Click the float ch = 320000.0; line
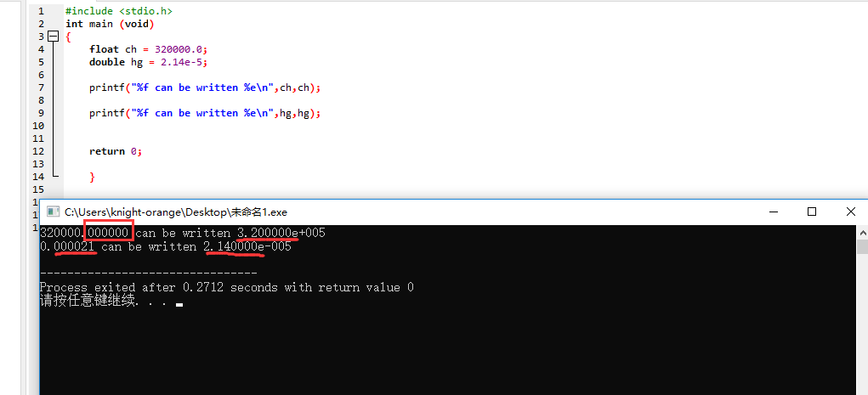The image size is (868, 395). pos(149,49)
